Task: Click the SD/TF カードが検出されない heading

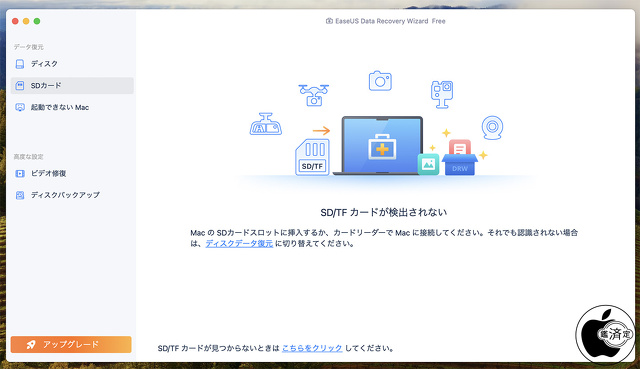Action: tap(384, 212)
